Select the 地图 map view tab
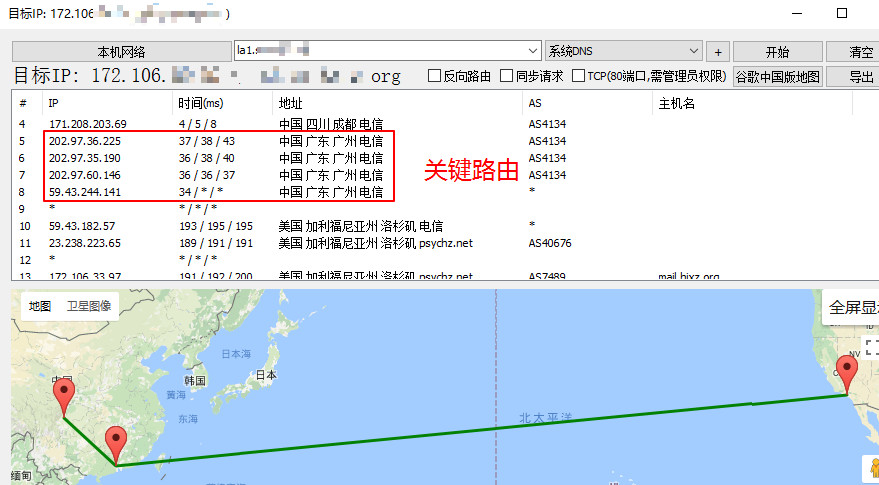The width and height of the screenshot is (879, 485). tap(40, 307)
